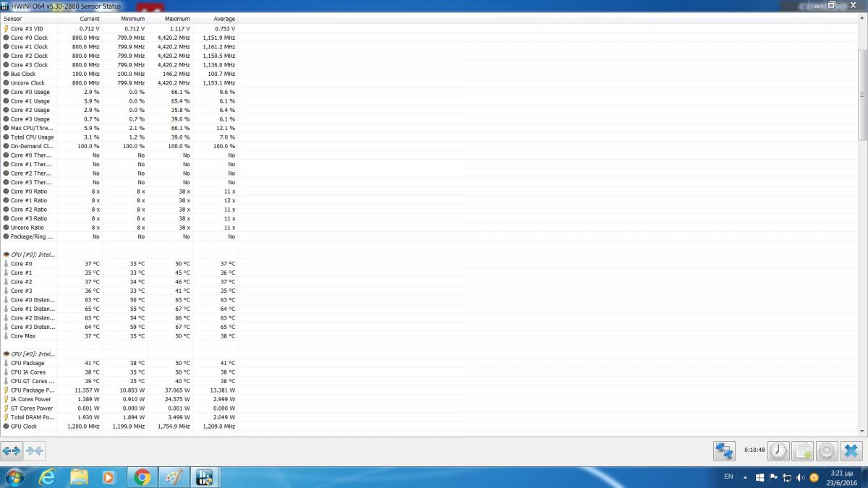Screen dimensions: 868x488
Task: Click the Current column header
Action: pyautogui.click(x=80, y=19)
